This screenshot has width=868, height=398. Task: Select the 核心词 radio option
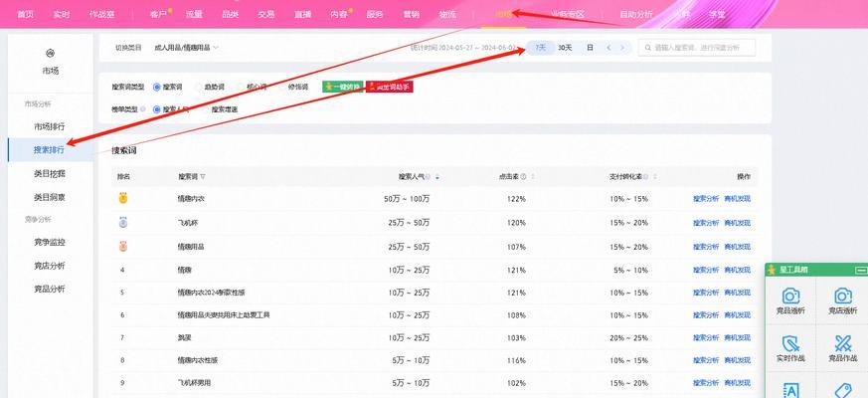[x=241, y=87]
